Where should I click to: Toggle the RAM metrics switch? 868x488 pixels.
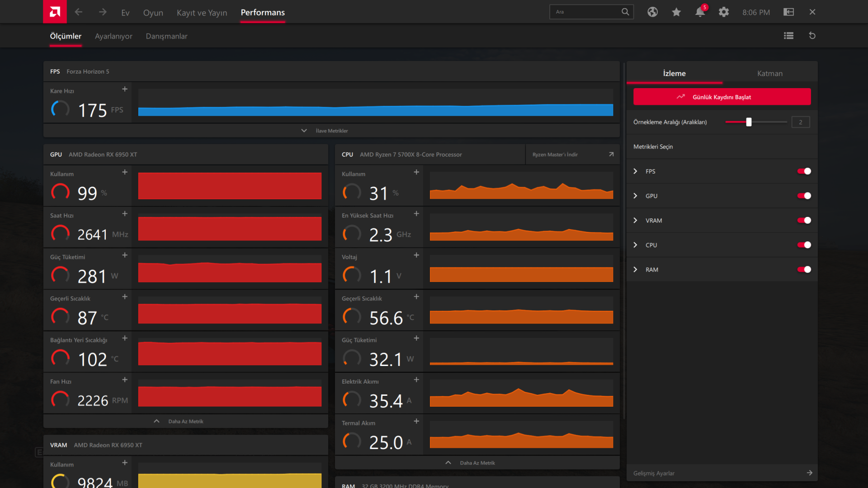(804, 270)
